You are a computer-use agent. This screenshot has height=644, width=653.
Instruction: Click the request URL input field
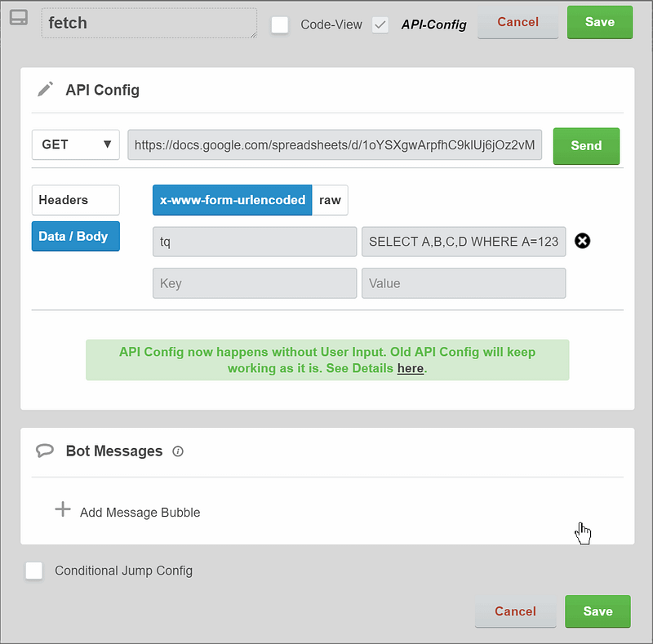[x=335, y=144]
